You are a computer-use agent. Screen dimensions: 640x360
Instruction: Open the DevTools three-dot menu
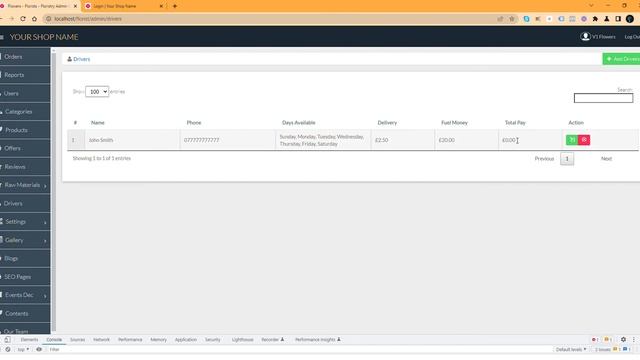coord(633,339)
